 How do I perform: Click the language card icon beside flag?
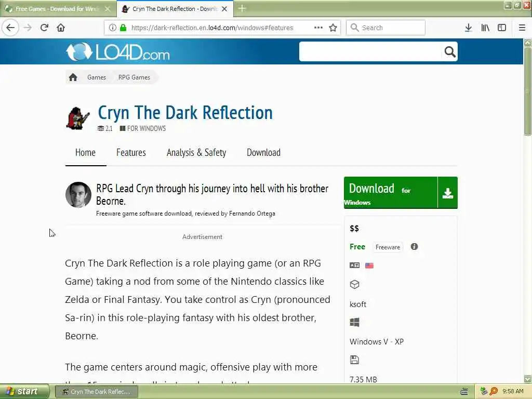click(x=354, y=265)
